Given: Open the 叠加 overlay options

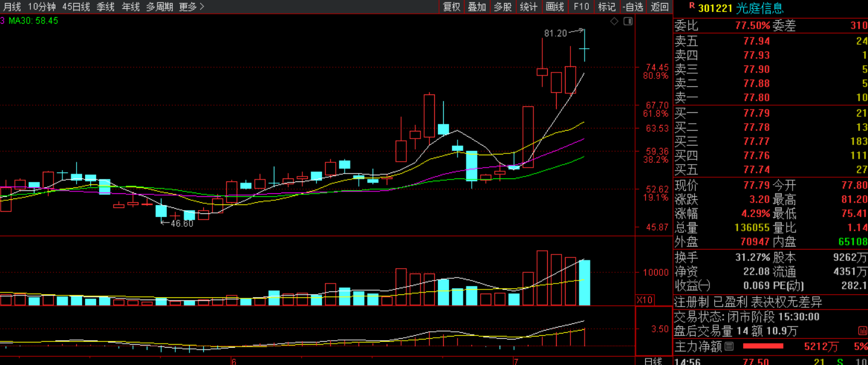Looking at the screenshot, I should [x=476, y=7].
